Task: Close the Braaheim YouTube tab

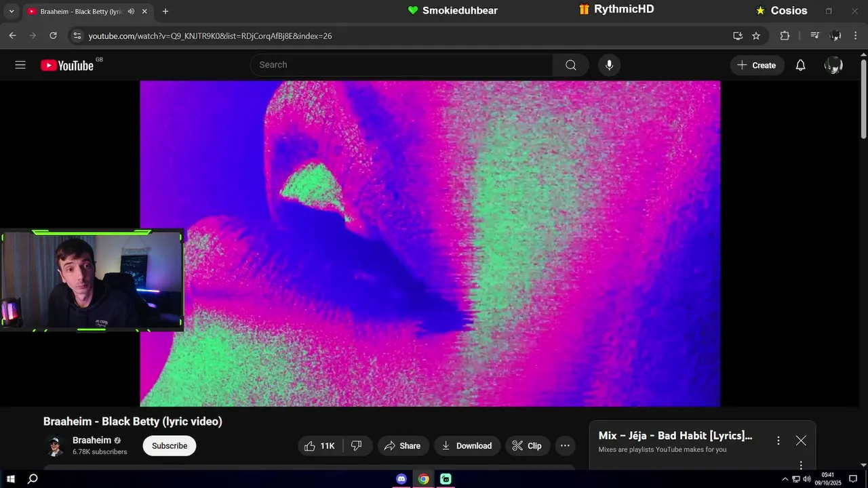Action: (x=145, y=12)
